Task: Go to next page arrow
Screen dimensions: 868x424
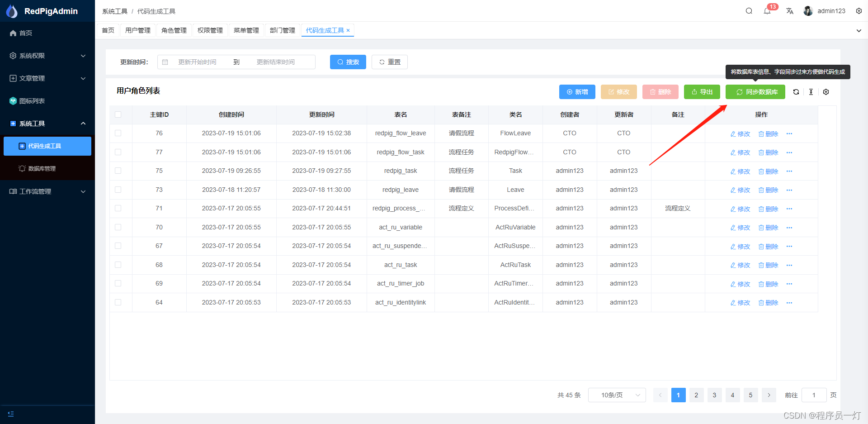Action: click(769, 395)
